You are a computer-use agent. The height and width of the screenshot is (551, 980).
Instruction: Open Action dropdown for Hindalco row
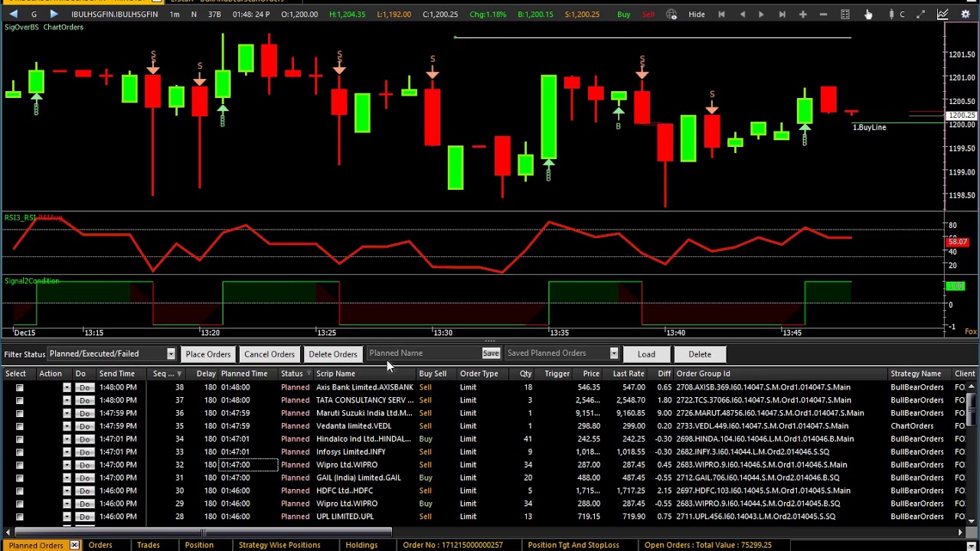point(67,439)
